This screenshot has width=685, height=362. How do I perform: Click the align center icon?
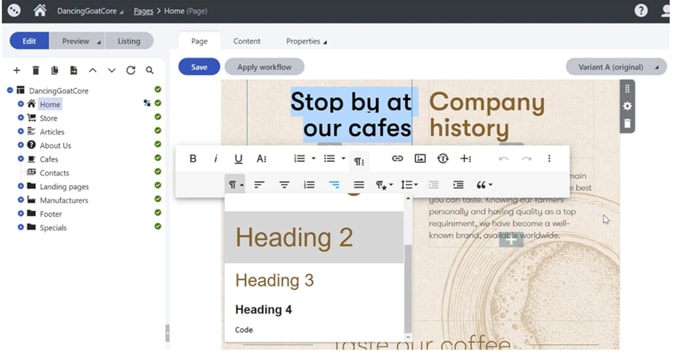point(284,185)
